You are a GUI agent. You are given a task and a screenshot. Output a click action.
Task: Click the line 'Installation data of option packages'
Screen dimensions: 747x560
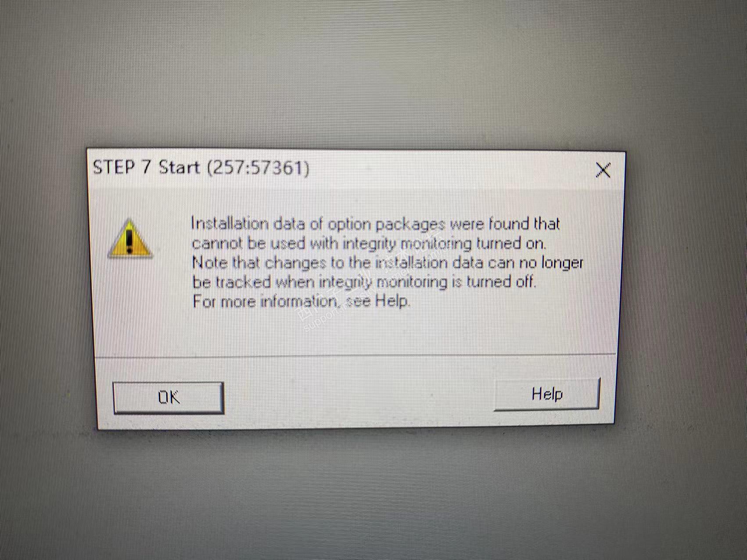point(375,224)
